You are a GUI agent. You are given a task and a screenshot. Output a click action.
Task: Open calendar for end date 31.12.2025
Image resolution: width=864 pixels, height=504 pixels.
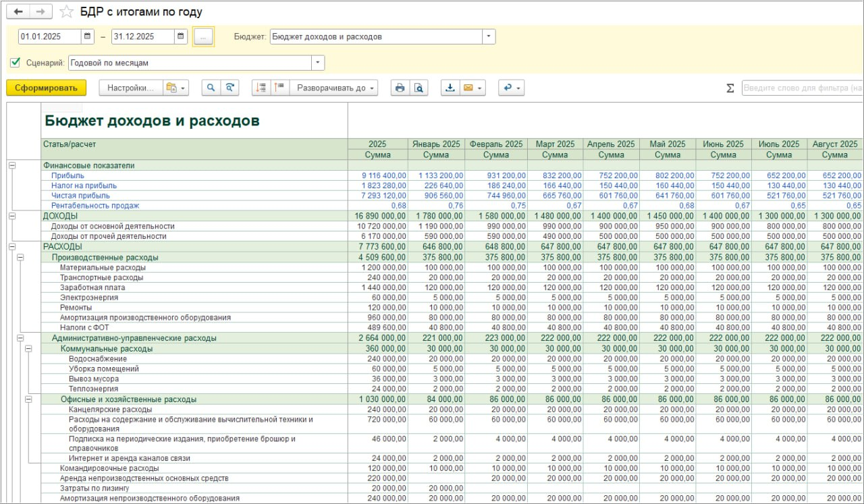pos(180,36)
